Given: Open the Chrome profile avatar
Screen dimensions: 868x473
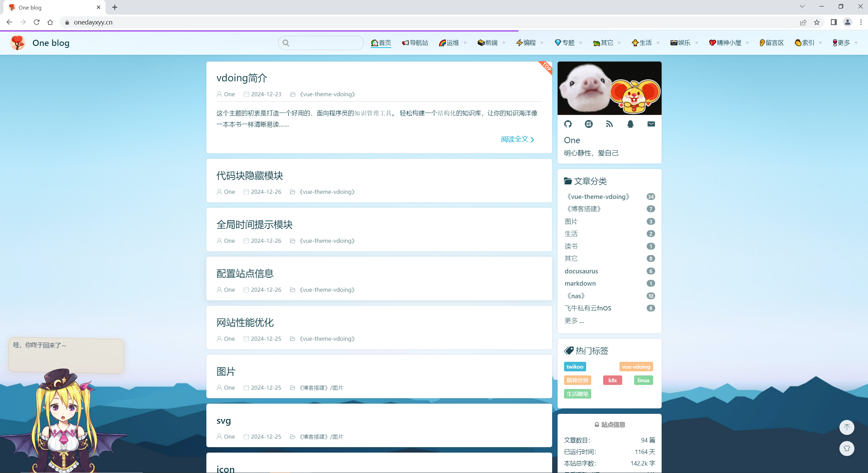Looking at the screenshot, I should (x=847, y=22).
